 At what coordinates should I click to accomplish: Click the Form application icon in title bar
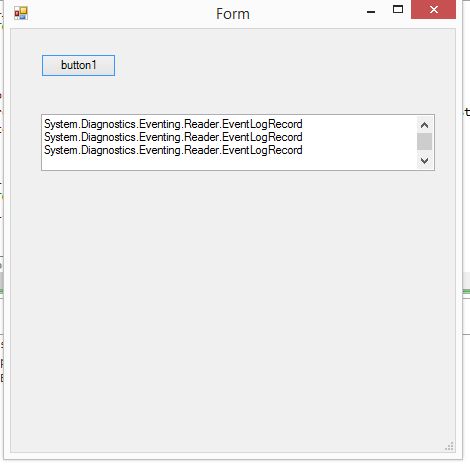tap(21, 13)
